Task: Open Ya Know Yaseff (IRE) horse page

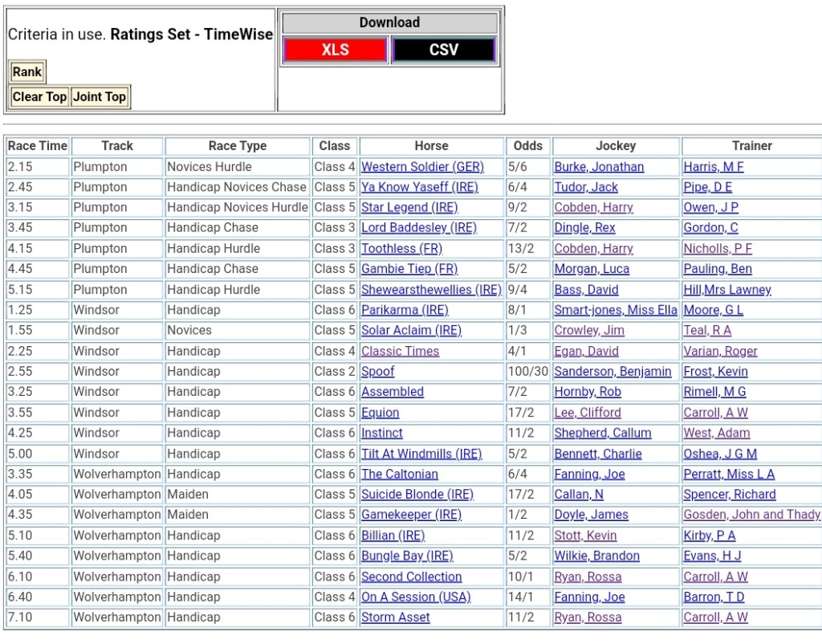Action: pyautogui.click(x=419, y=187)
